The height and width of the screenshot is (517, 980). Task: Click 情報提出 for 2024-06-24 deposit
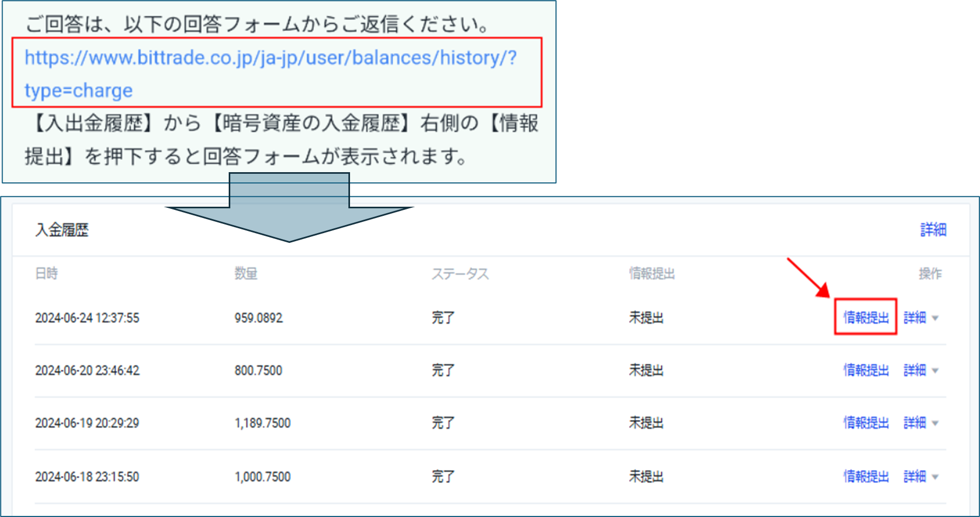coord(866,317)
